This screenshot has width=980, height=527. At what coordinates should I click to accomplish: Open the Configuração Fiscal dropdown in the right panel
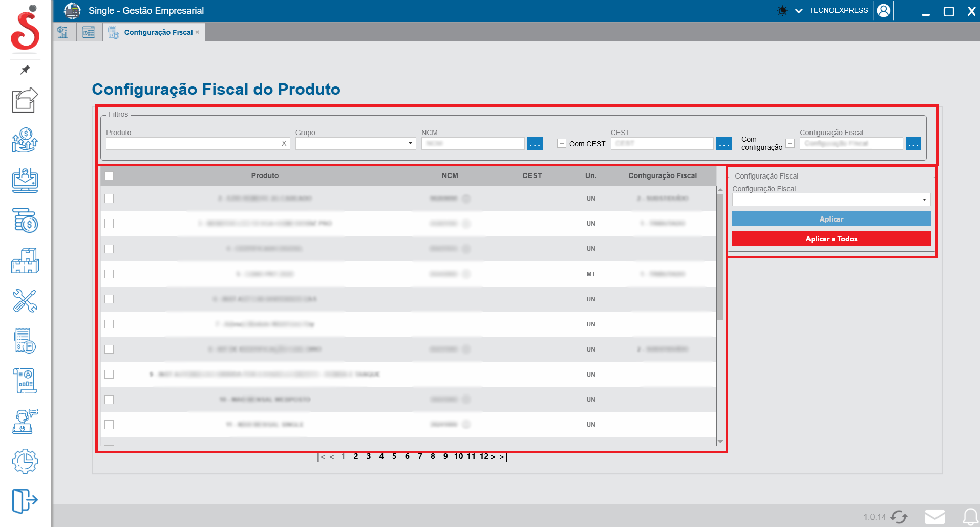click(x=923, y=199)
